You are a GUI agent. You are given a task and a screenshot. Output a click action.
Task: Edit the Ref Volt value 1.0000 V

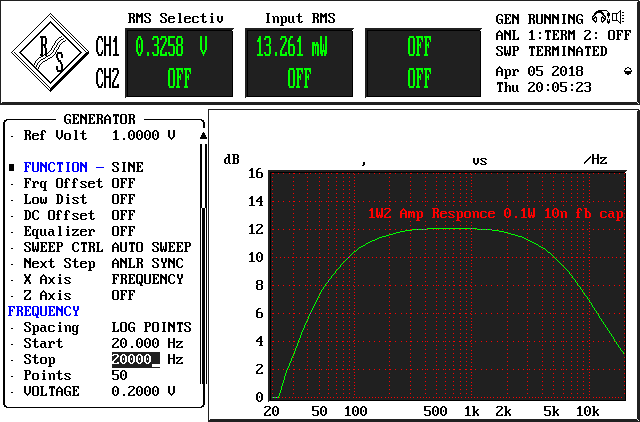tap(143, 135)
